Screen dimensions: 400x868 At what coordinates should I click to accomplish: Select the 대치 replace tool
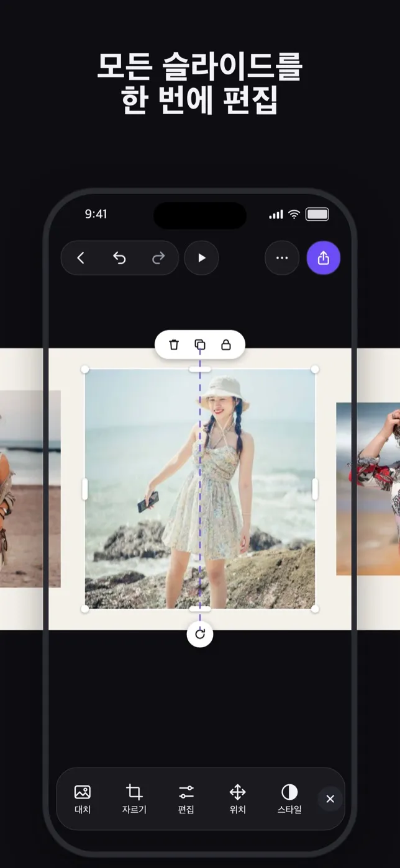pyautogui.click(x=83, y=799)
